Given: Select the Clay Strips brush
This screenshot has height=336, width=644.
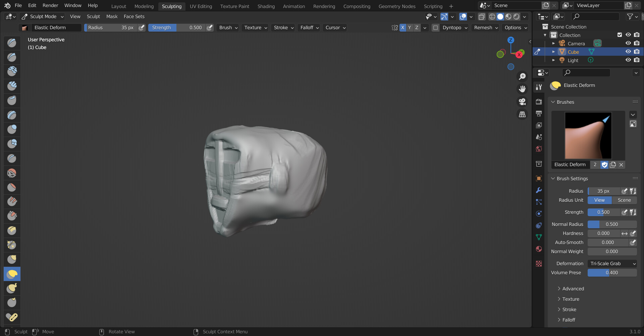Looking at the screenshot, I should coord(12,86).
